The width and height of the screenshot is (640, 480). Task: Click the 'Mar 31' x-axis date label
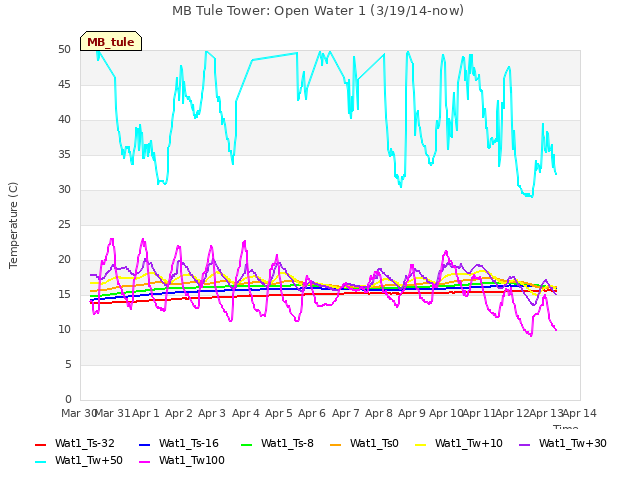click(113, 413)
